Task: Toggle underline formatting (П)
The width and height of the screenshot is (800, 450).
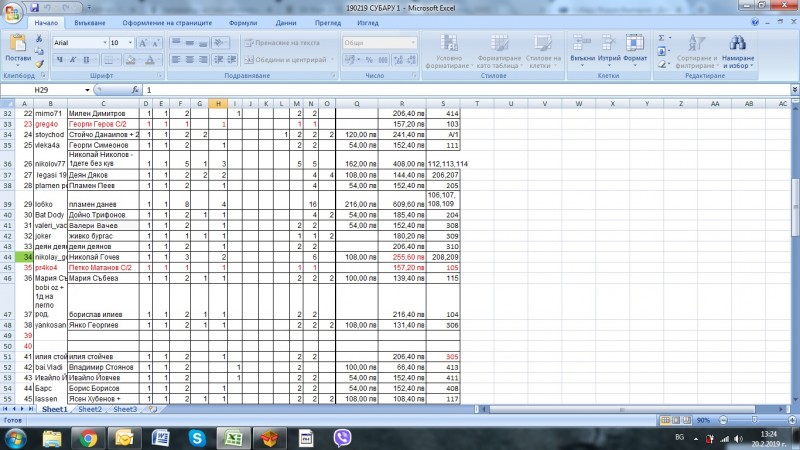Action: pos(86,60)
